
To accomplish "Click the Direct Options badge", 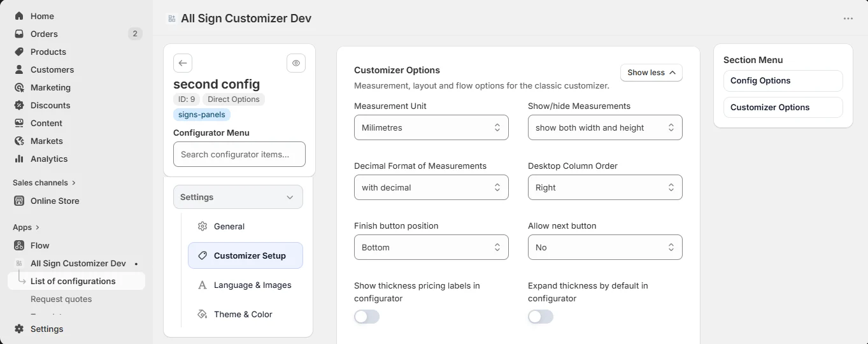I will (x=234, y=99).
